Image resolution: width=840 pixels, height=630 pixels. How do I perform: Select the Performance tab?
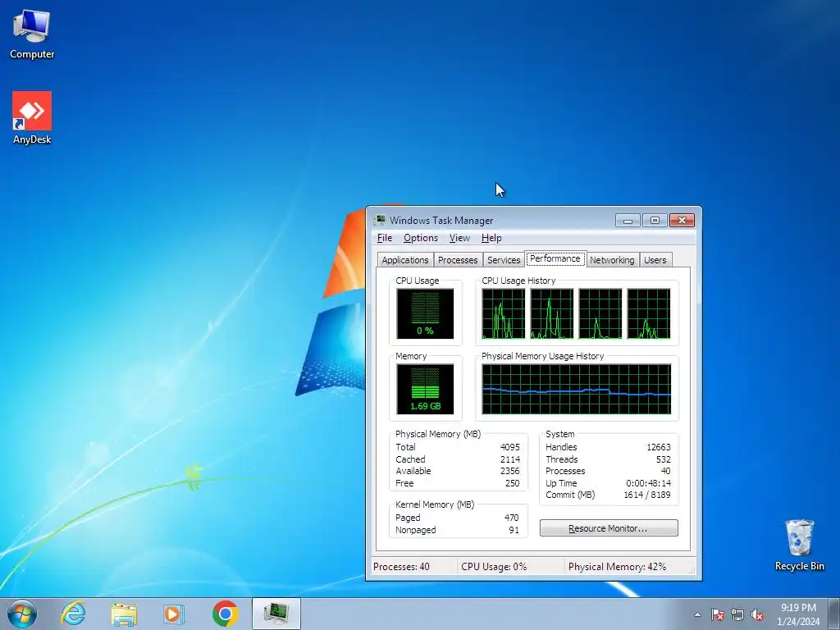tap(555, 258)
